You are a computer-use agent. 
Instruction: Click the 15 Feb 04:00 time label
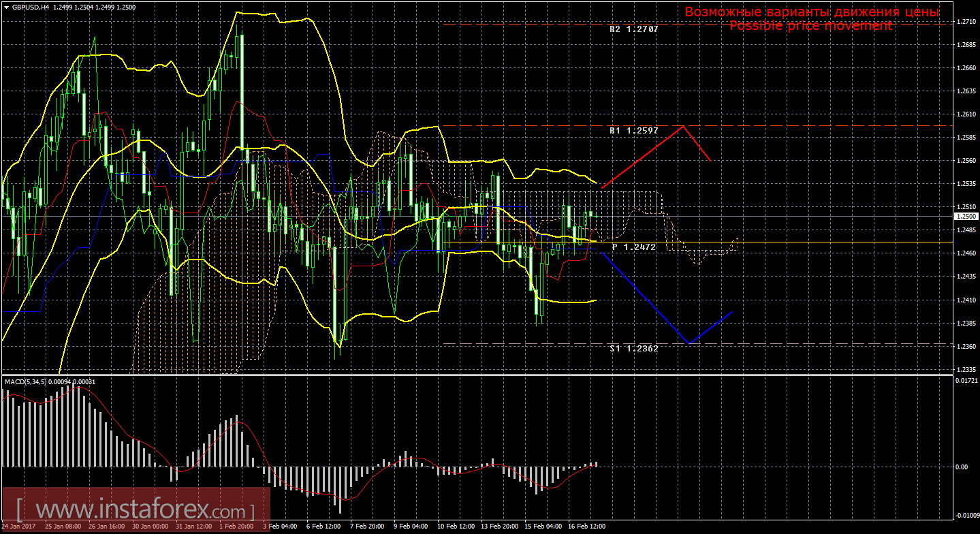[x=543, y=527]
